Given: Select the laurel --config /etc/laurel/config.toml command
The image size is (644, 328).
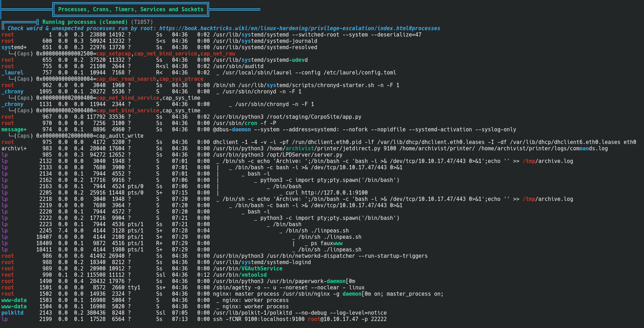Looking at the screenshot, I should pyautogui.click(x=309, y=73).
